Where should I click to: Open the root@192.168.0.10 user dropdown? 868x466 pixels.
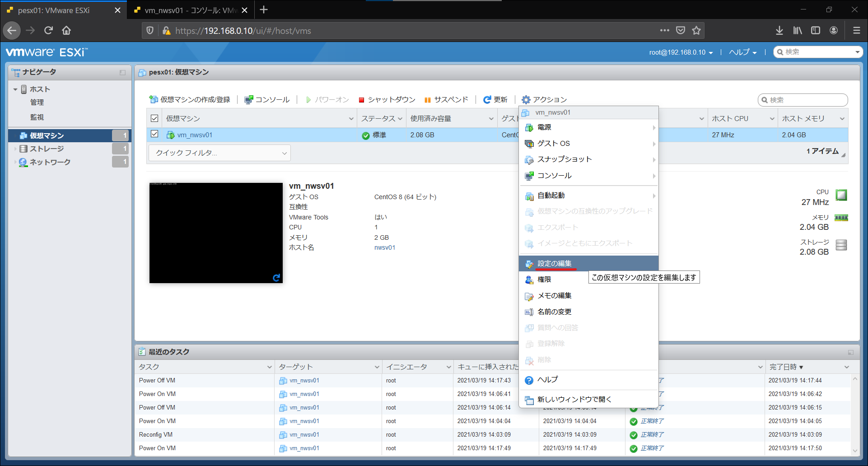tap(681, 52)
